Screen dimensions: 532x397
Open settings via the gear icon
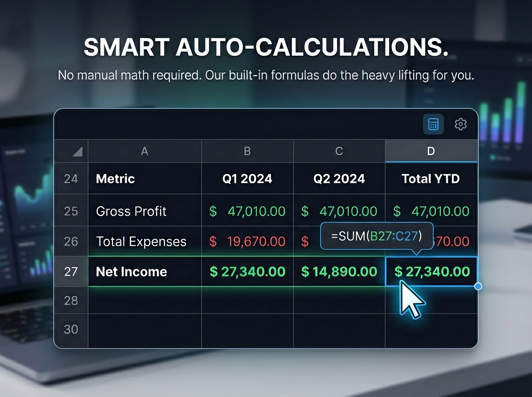[461, 125]
